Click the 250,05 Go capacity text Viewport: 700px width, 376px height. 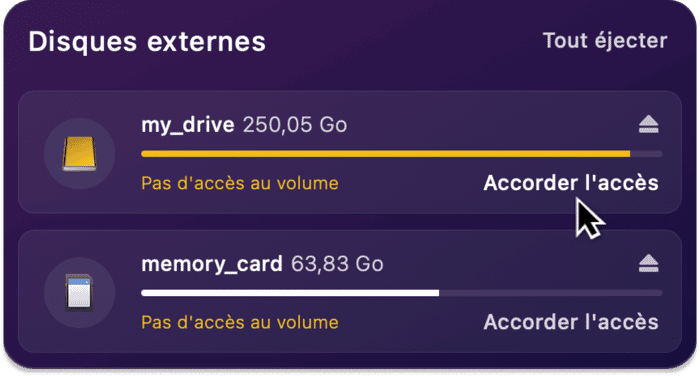click(x=295, y=125)
